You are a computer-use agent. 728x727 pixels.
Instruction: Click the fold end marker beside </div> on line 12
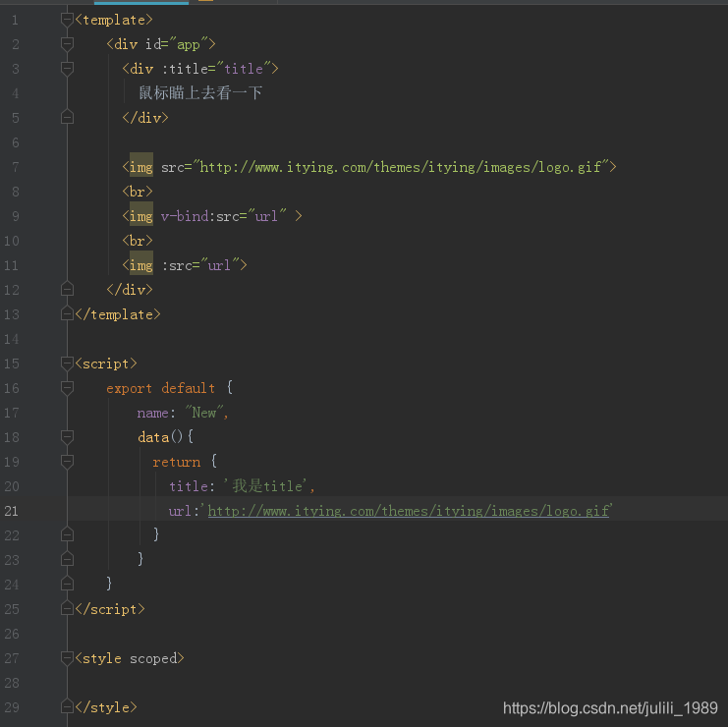[x=67, y=290]
